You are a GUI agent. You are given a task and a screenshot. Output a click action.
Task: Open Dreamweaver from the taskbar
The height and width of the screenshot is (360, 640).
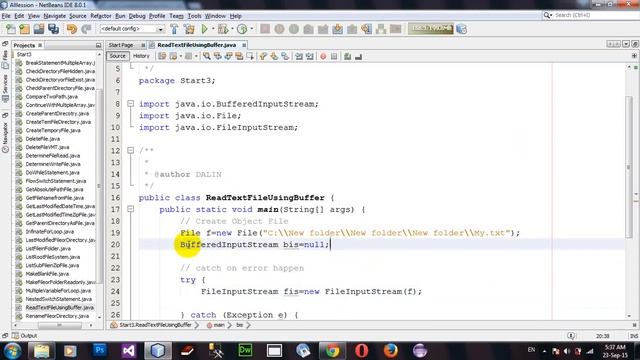pos(245,350)
